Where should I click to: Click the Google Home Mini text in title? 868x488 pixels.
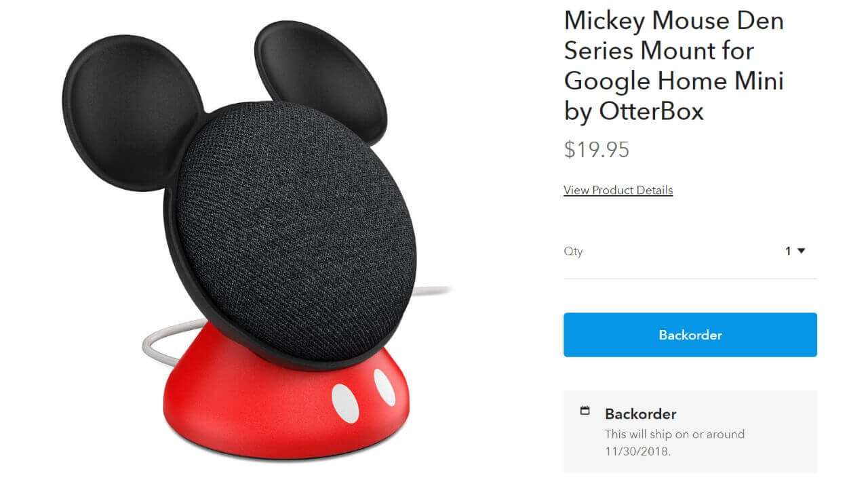coord(674,81)
